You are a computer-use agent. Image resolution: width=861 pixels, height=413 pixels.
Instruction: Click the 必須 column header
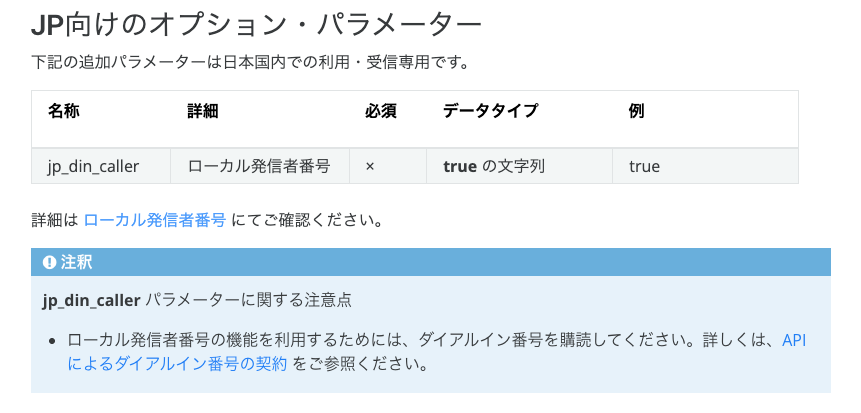(x=381, y=111)
